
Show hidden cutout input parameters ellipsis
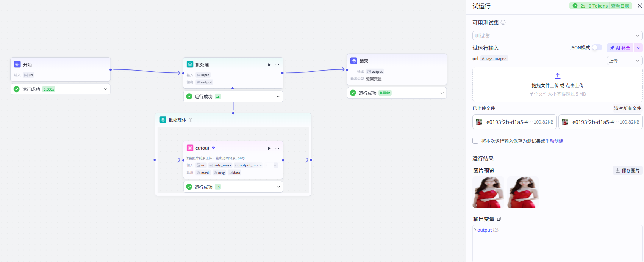276,165
